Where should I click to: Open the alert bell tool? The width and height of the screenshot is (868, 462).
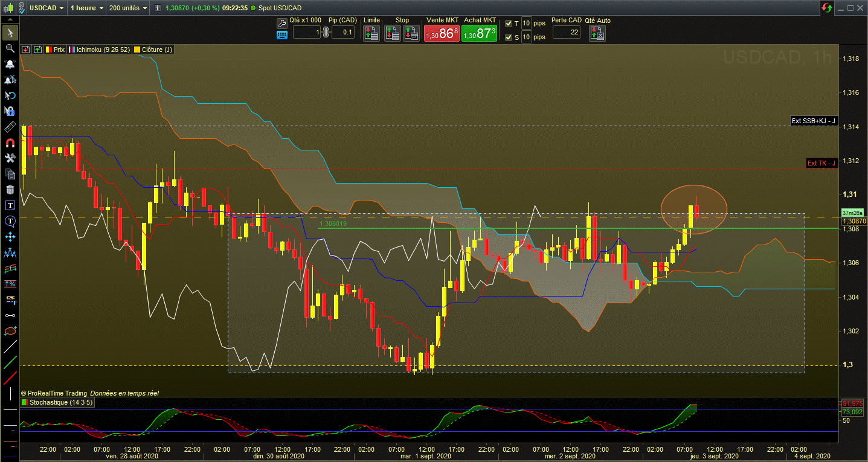click(10, 63)
